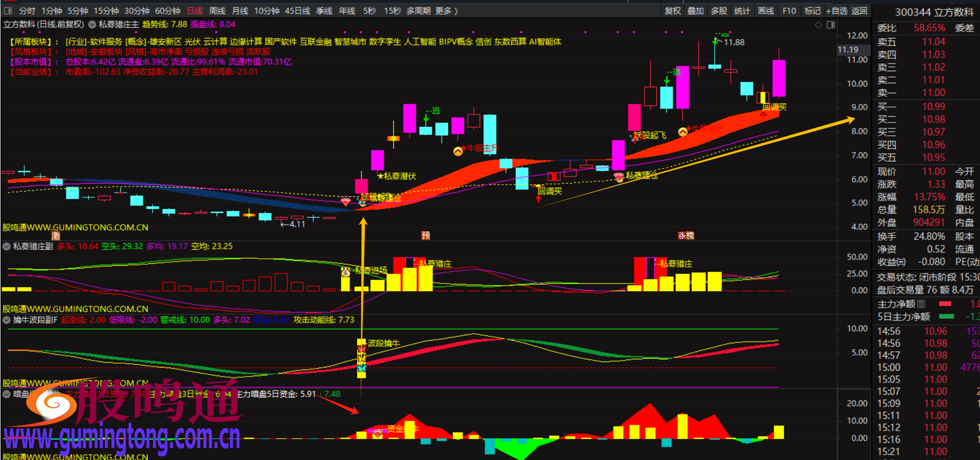Switch to the 周线 weekly chart tab
The image size is (980, 460).
pos(217,11)
